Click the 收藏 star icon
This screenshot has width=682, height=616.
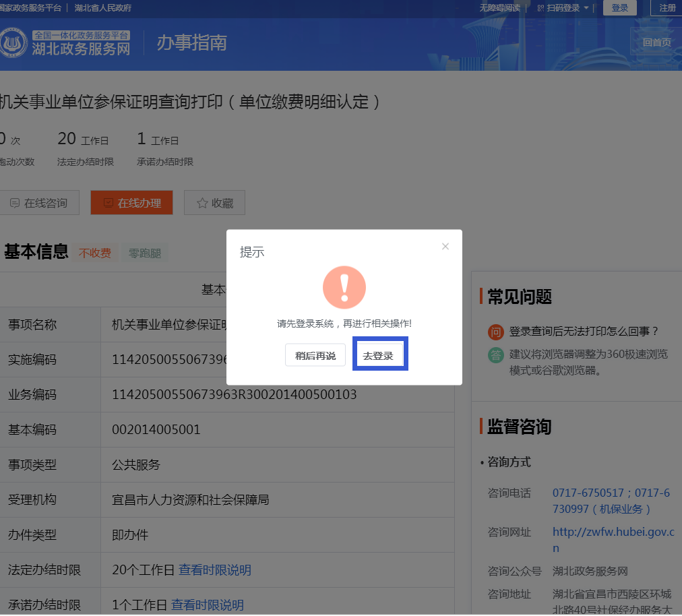pos(201,203)
